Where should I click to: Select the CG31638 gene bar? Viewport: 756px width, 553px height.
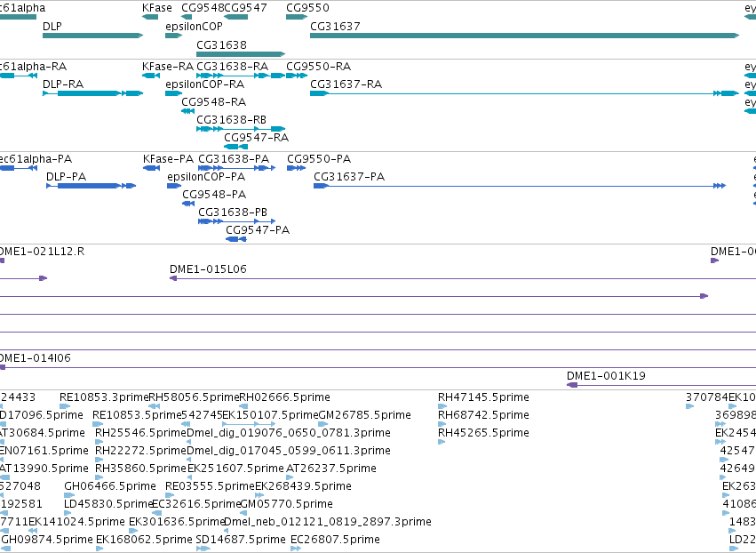click(241, 54)
